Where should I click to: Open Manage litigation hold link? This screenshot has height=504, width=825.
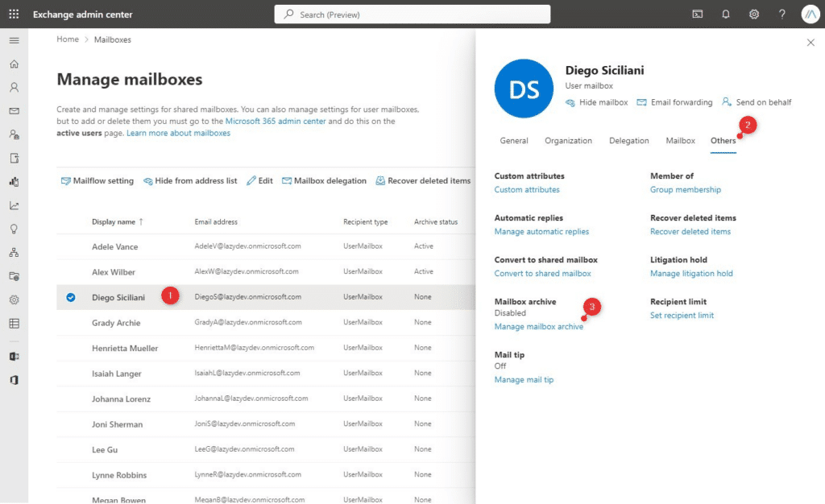coord(691,274)
